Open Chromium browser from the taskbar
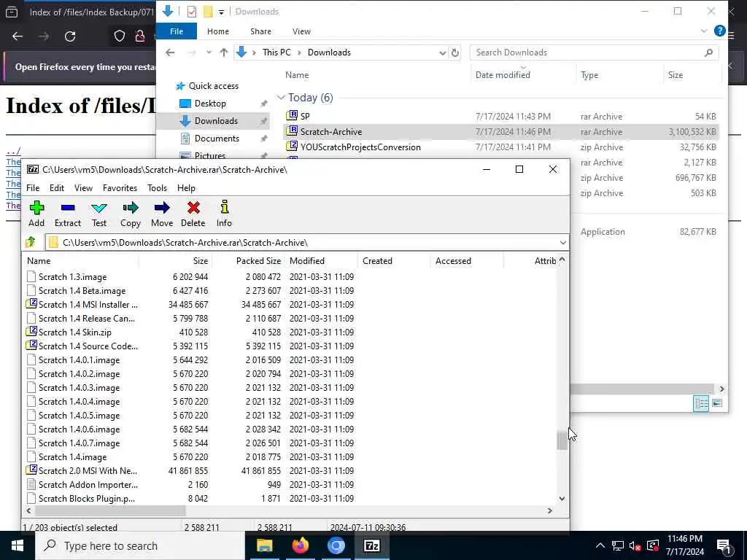This screenshot has width=747, height=560. coord(336,545)
